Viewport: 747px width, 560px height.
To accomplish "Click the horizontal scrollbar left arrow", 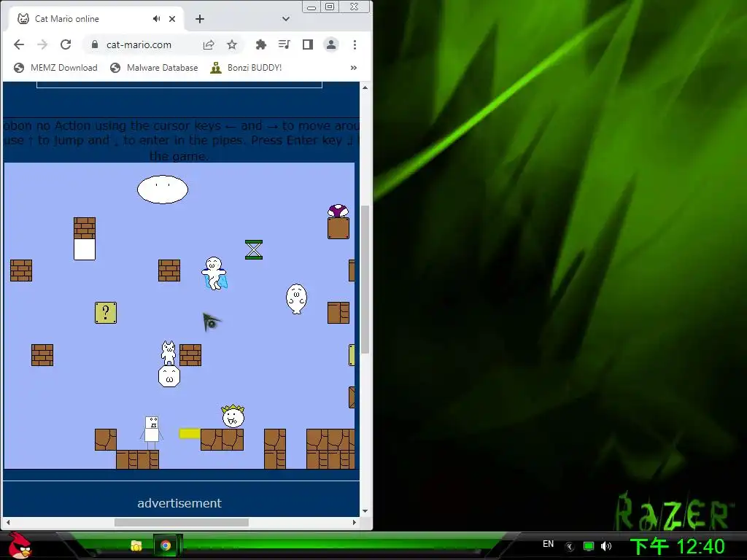I will 7,522.
